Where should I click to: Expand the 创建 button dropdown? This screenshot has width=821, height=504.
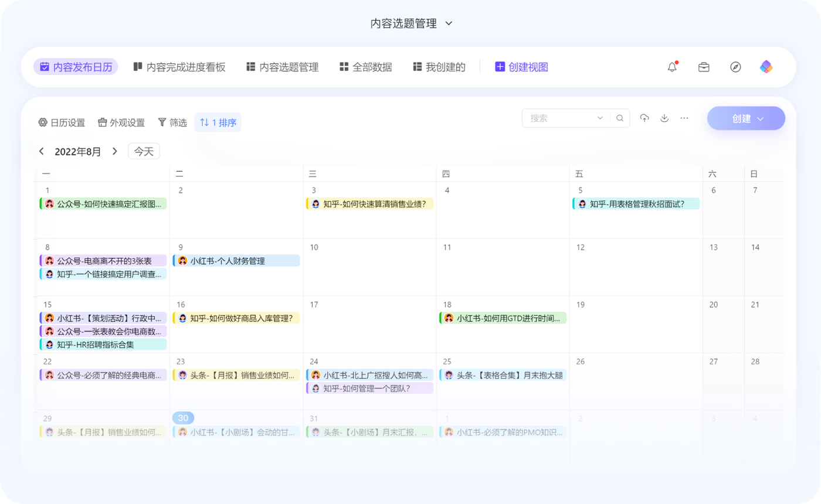[761, 118]
